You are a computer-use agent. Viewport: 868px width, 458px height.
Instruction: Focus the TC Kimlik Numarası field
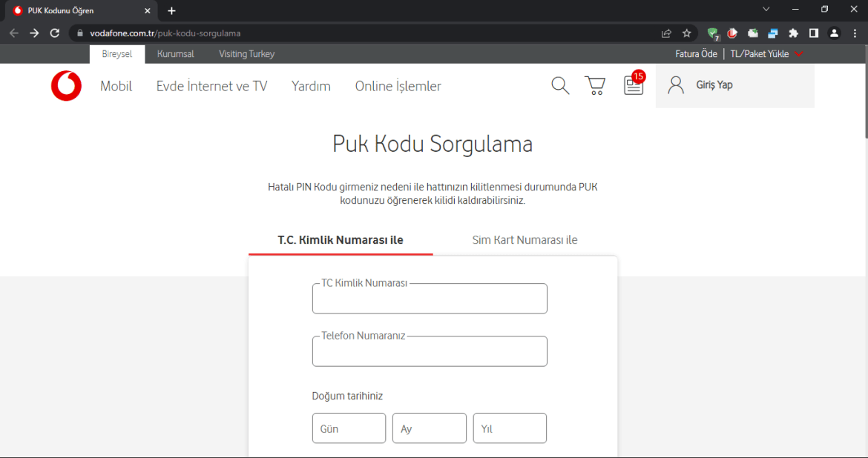[430, 300]
